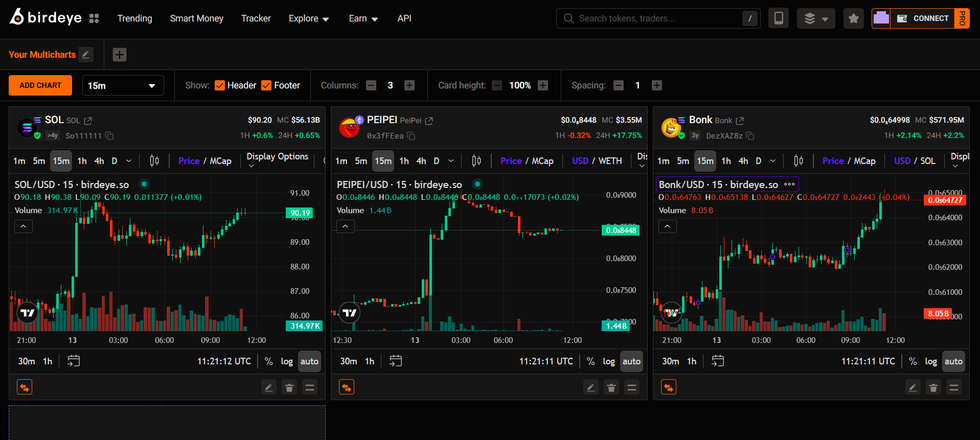This screenshot has height=440, width=980.
Task: Open the Tracker page
Action: coord(256,18)
